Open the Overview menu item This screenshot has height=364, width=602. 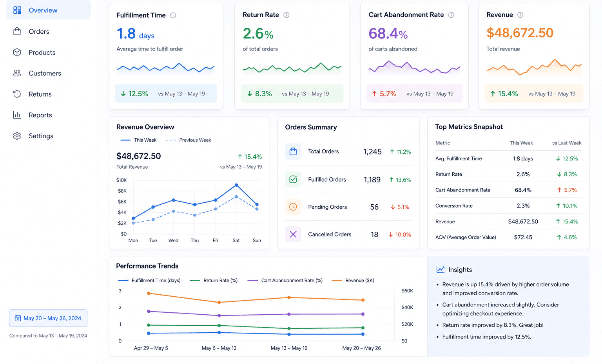48,10
